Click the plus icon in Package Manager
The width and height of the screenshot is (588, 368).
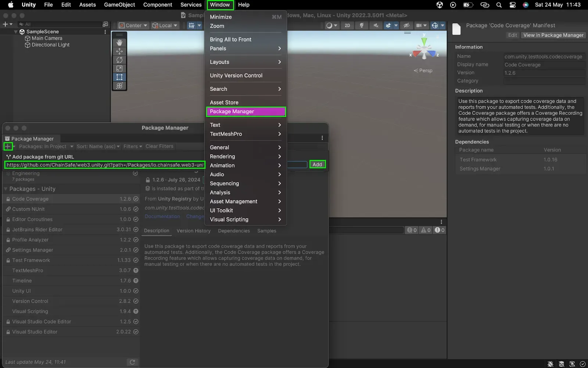coord(7,146)
